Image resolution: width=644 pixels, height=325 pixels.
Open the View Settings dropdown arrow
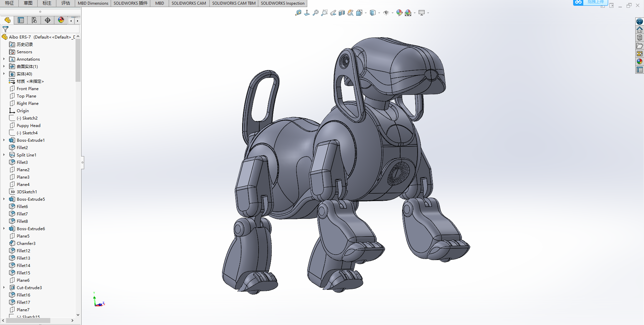428,13
